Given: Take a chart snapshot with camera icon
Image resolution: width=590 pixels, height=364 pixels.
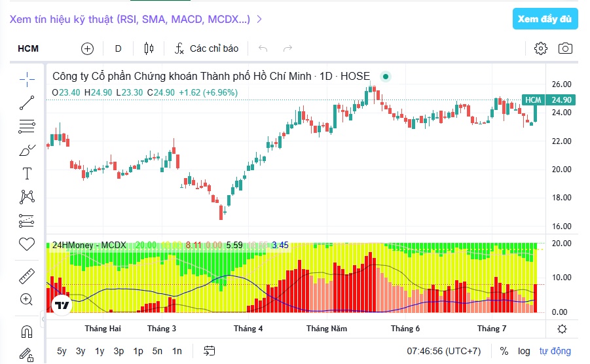Looking at the screenshot, I should point(565,48).
